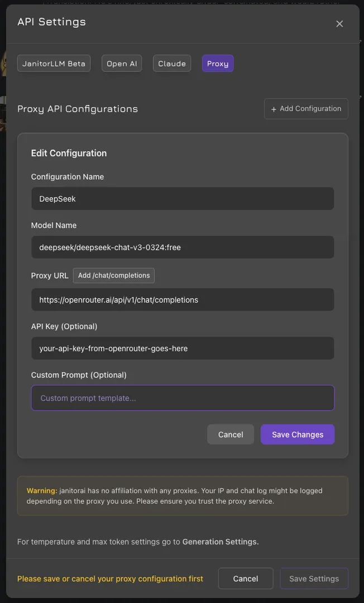Click the Add Configuration button

point(306,109)
